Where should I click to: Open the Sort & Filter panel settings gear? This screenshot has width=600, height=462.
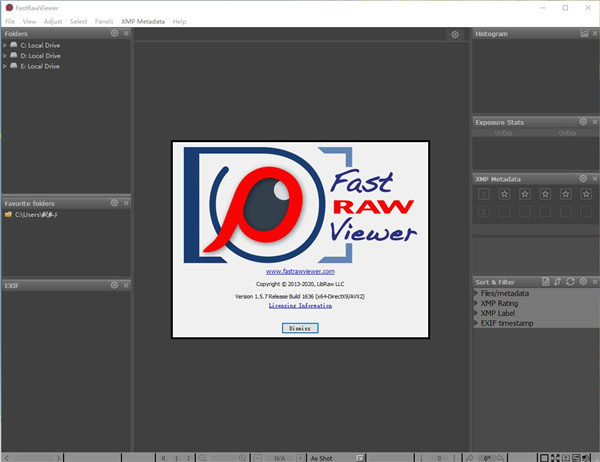582,282
